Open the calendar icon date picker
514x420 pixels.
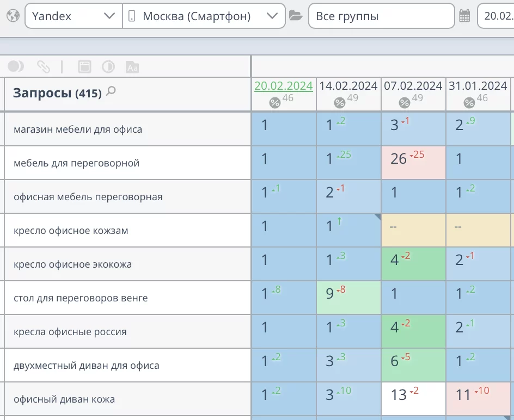[x=464, y=16]
